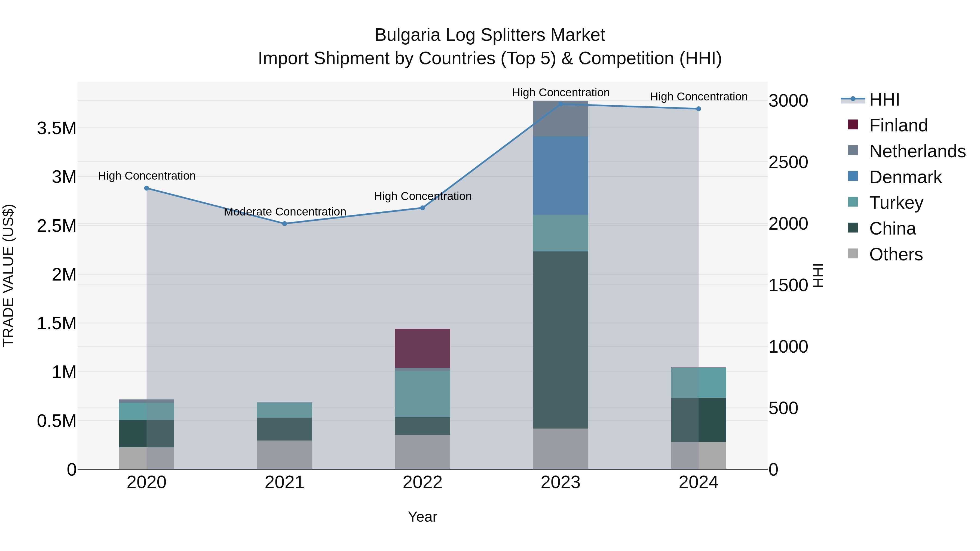The image size is (980, 551).
Task: Click the '2M' left axis tick label
Action: click(x=64, y=275)
